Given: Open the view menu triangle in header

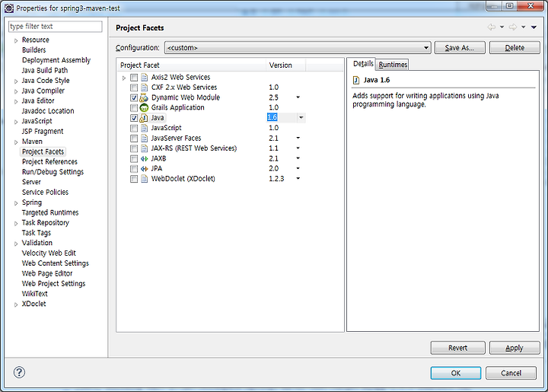Looking at the screenshot, I should (x=534, y=27).
